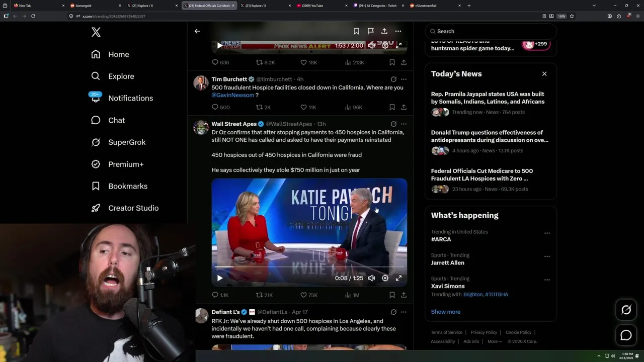Open the more options for the #ARCA trend
This screenshot has width=644, height=362.
point(547,233)
